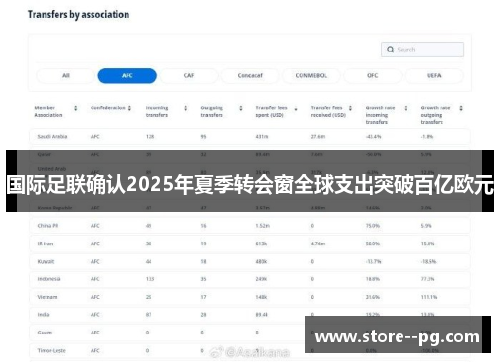
Task: Select the China PR row name
Action: click(48, 226)
